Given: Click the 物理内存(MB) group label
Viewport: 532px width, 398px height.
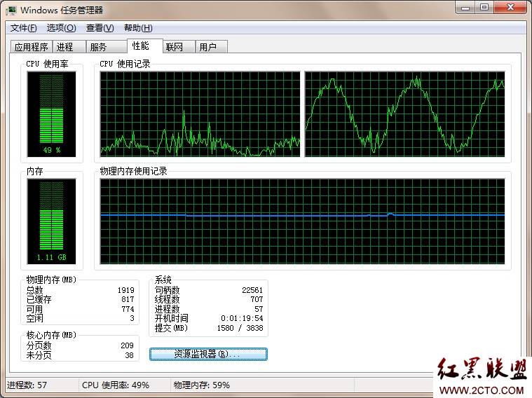Looking at the screenshot, I should pos(51,280).
